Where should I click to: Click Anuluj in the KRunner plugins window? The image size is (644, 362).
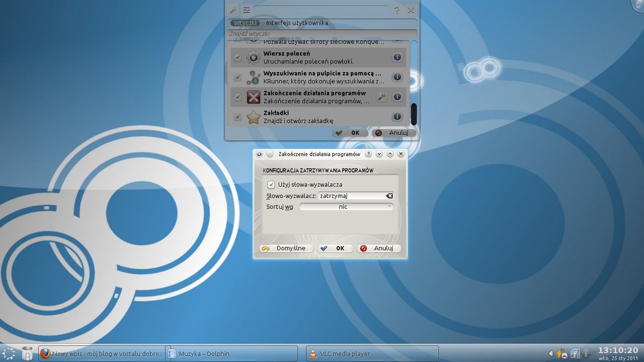[x=394, y=133]
